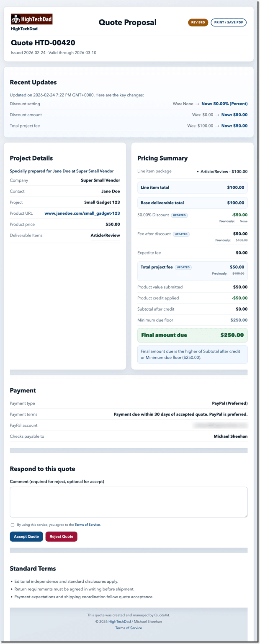Focus the comment text box
The image size is (260, 644).
click(129, 501)
